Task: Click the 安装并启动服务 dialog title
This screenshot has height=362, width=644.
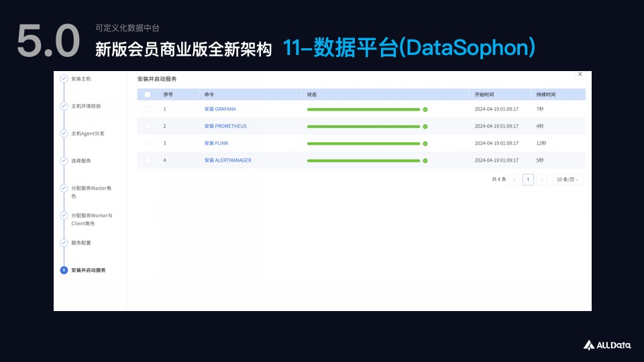Action: (x=157, y=79)
